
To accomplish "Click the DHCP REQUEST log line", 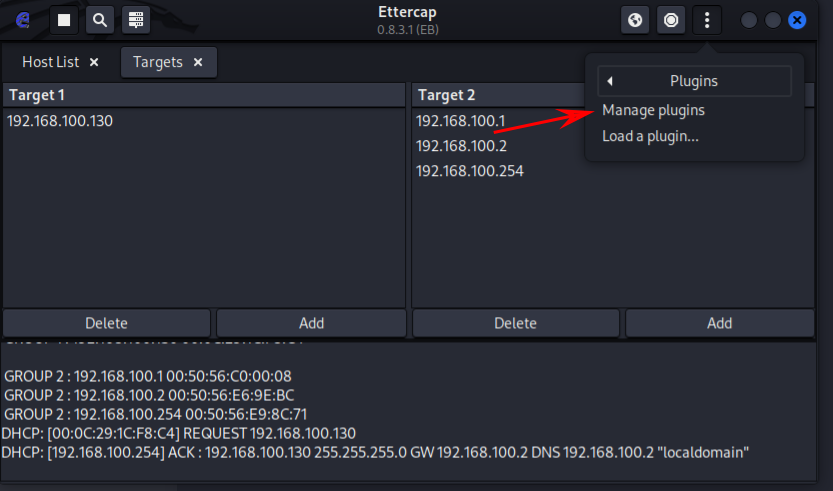I will coord(179,434).
